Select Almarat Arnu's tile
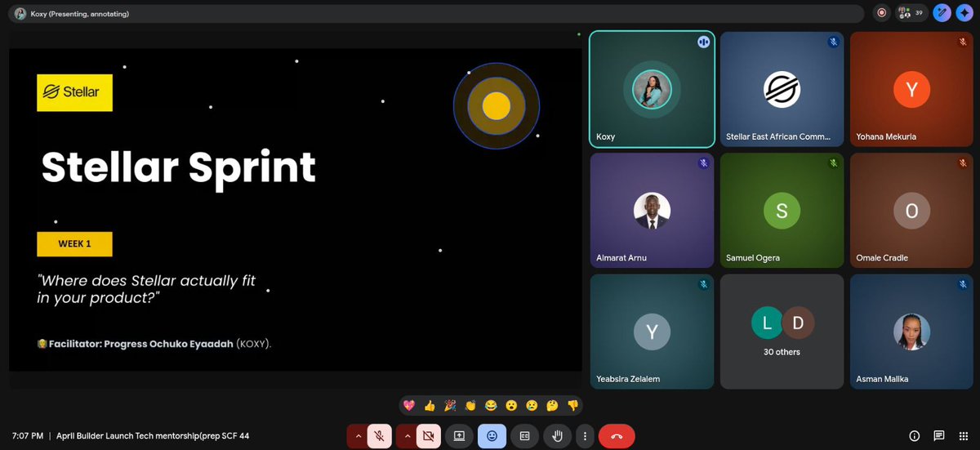The image size is (980, 450). pyautogui.click(x=652, y=211)
